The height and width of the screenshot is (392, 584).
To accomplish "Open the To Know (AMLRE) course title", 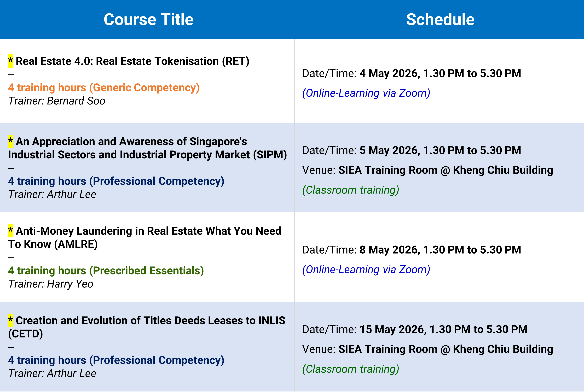I will [53, 244].
